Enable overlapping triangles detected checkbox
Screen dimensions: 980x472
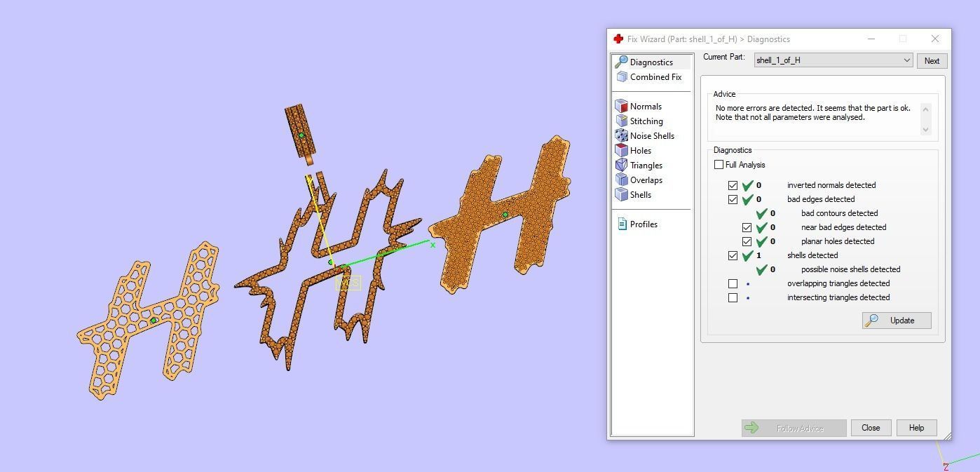pos(733,283)
